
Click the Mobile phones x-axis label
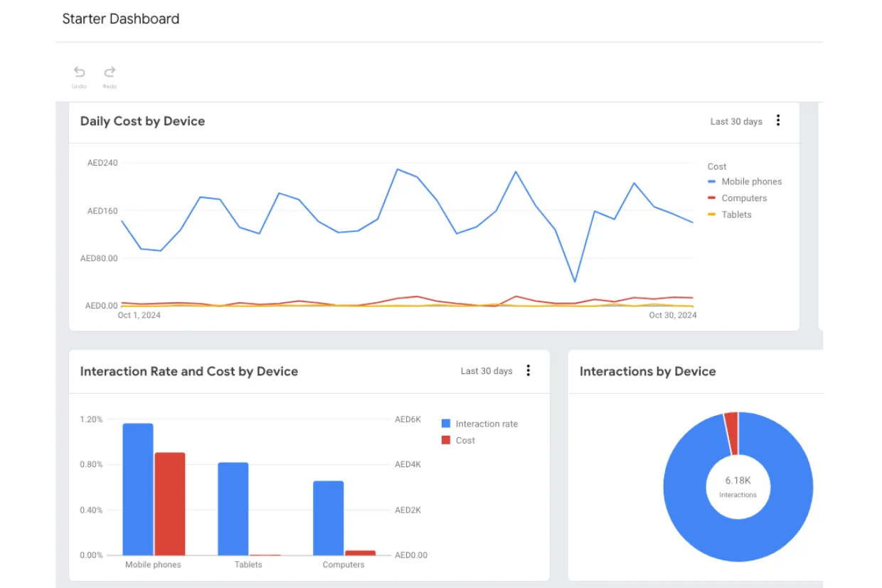(153, 565)
